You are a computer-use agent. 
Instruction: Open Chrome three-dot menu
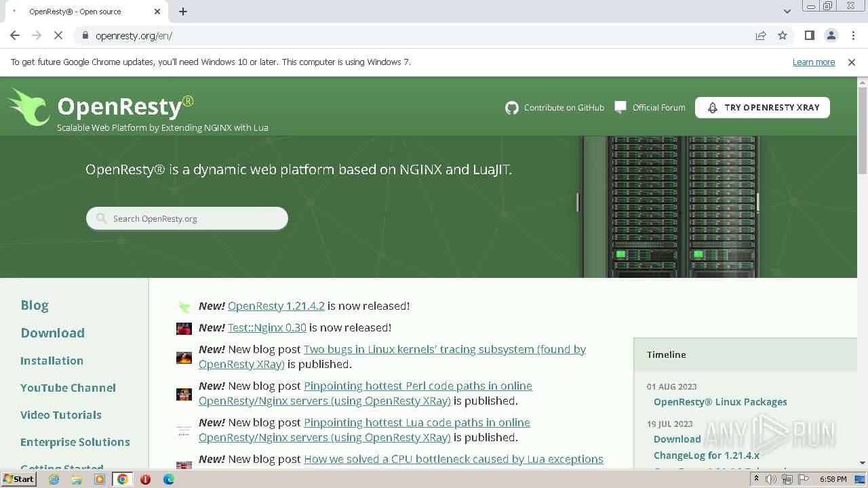852,35
